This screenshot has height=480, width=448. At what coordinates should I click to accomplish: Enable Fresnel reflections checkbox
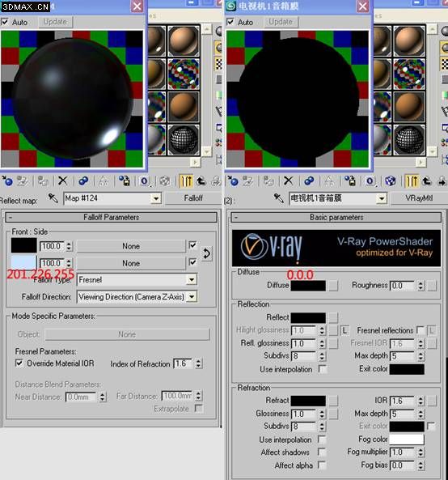[x=421, y=330]
